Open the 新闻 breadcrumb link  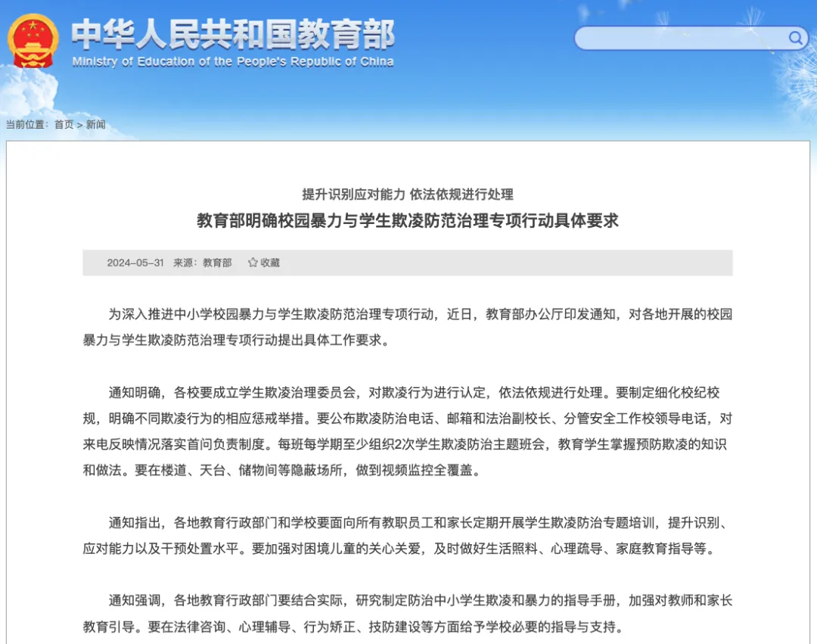[95, 125]
